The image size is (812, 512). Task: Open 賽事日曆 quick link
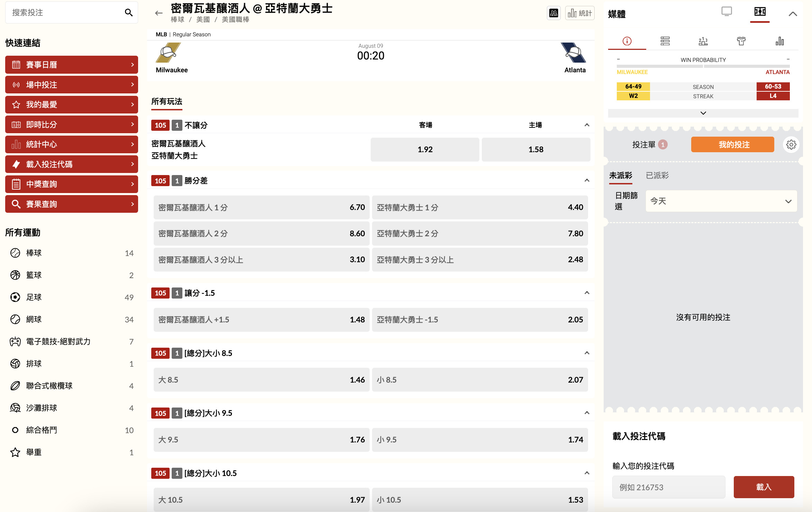(x=72, y=65)
